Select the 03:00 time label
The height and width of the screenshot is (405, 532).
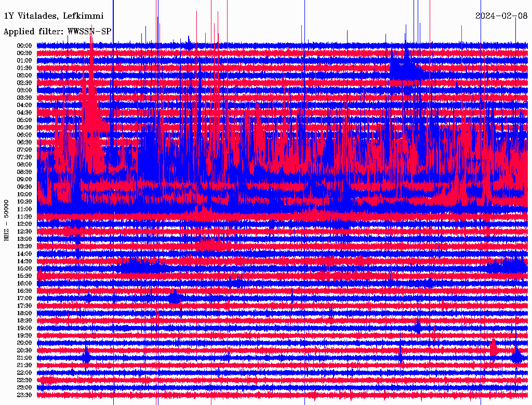click(24, 90)
